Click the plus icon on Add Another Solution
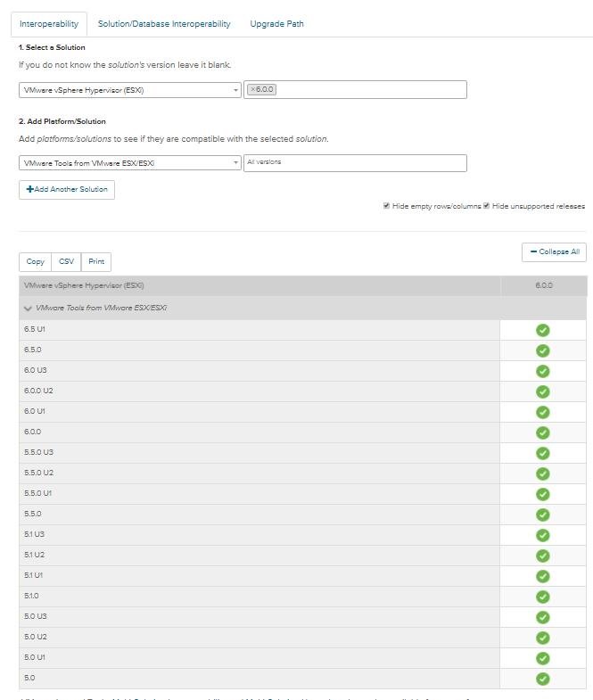The height and width of the screenshot is (700, 593). 30,189
